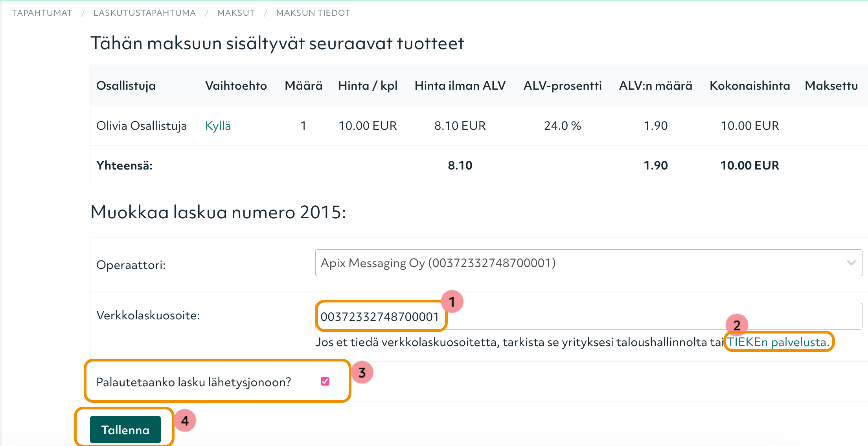Click the 24.0 % cell
The image size is (868, 446).
[x=563, y=126]
